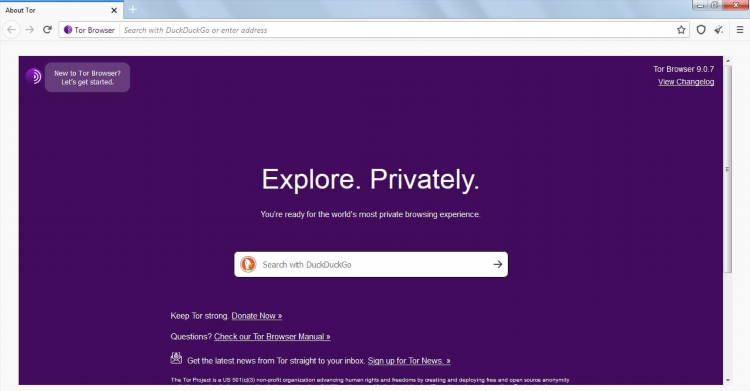Click the DuckDuckGo duck logo
This screenshot has height=391, width=750.
(248, 264)
